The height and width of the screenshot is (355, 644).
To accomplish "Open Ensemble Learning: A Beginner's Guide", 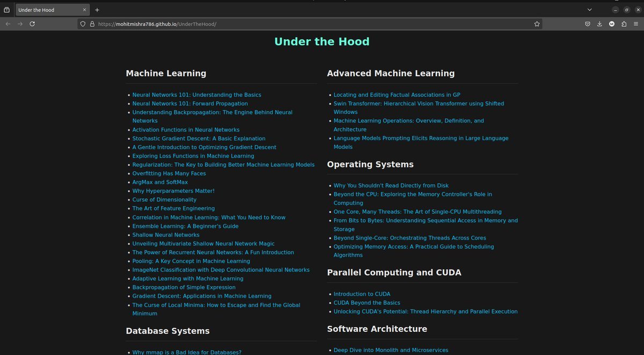I will [185, 226].
